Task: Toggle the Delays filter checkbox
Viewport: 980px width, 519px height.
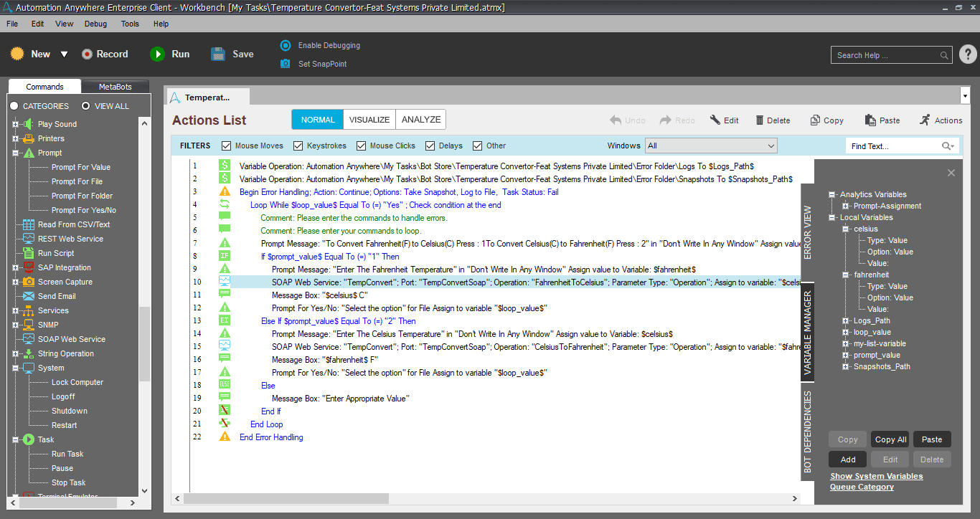Action: pos(430,146)
